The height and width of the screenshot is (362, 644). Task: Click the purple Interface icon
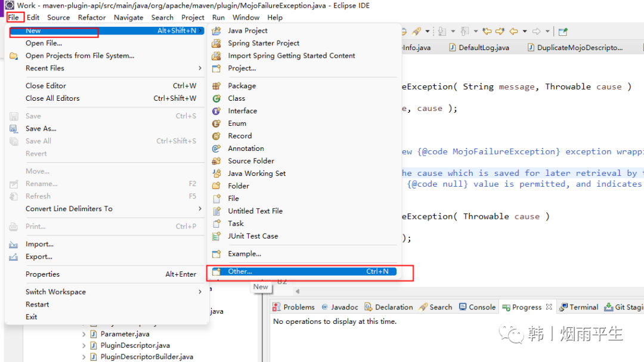[216, 111]
